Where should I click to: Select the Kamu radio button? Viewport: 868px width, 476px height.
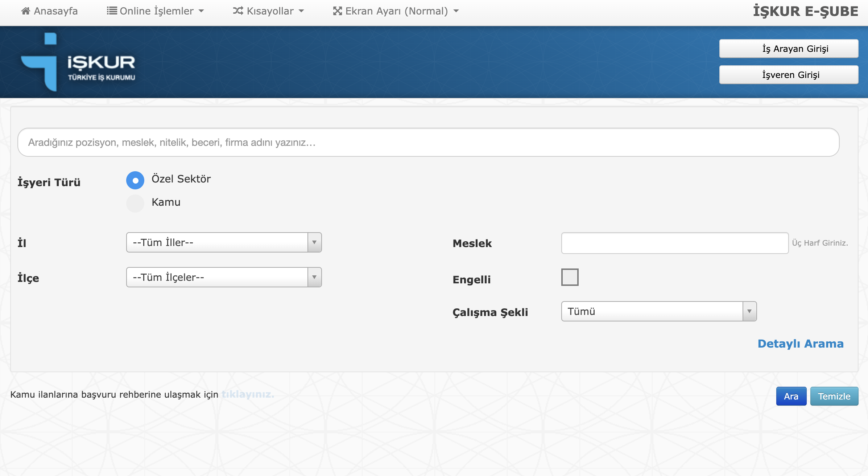(135, 204)
